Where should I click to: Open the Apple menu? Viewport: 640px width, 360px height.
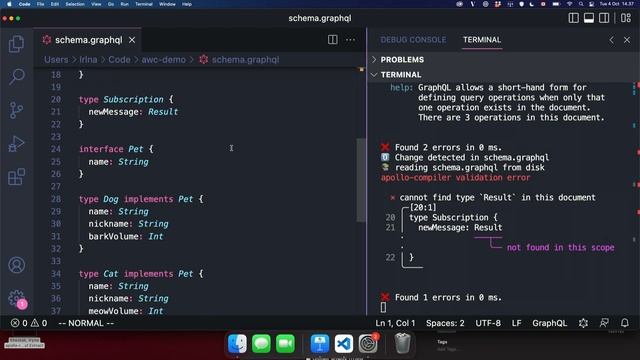9,4
